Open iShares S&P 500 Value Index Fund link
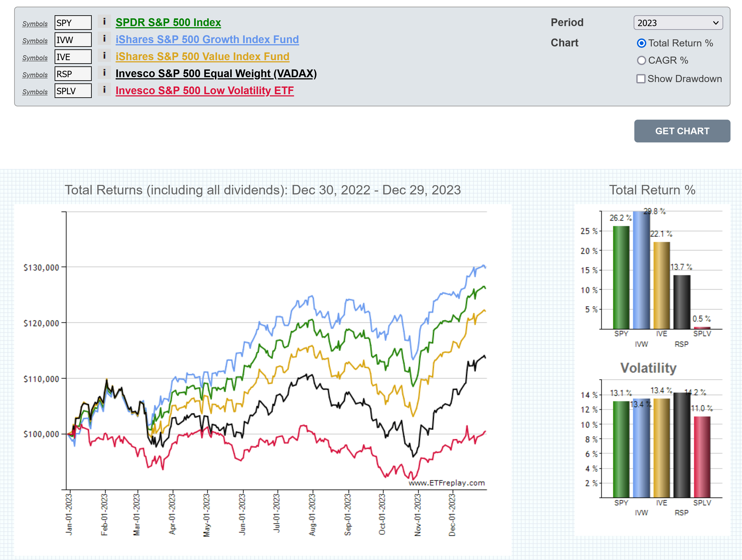The image size is (742, 560). (202, 57)
